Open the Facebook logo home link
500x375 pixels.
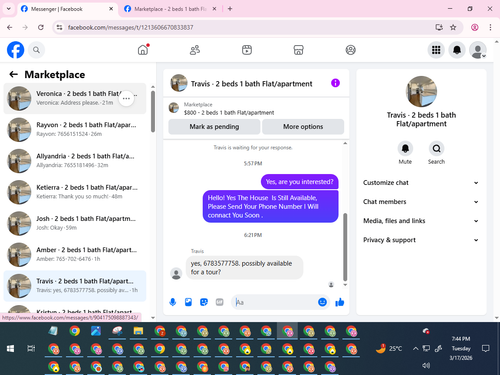pyautogui.click(x=15, y=50)
